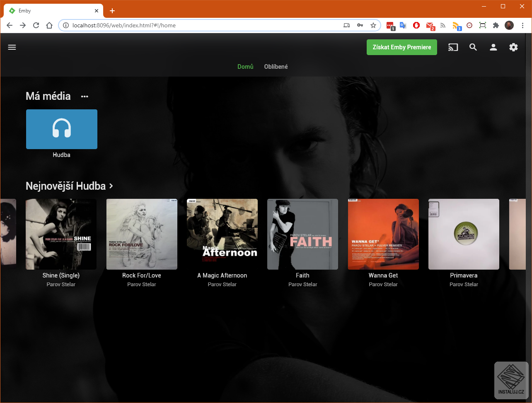Open the Emby hamburger navigation menu
Screen dimensions: 532x403
point(12,47)
